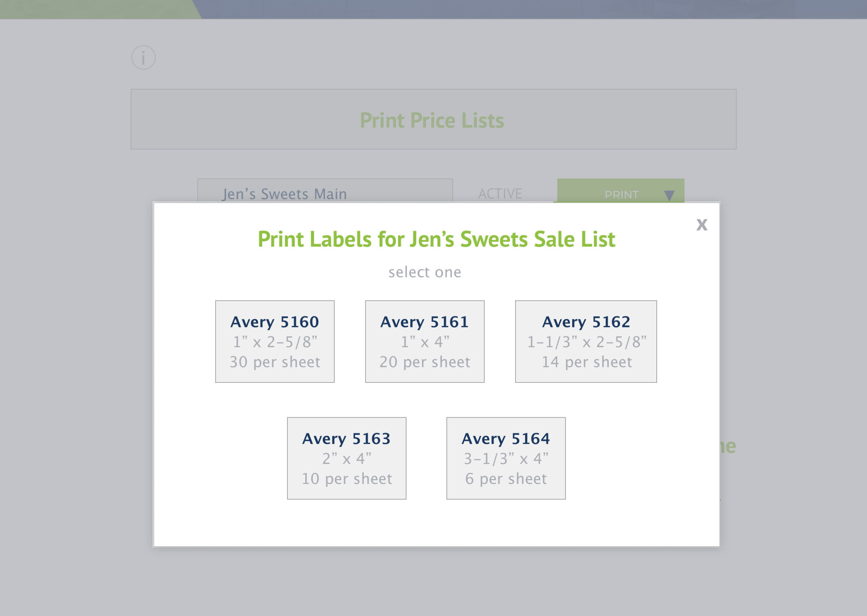The image size is (867, 616).
Task: Expand the PRINT dropdown arrow
Action: (669, 195)
